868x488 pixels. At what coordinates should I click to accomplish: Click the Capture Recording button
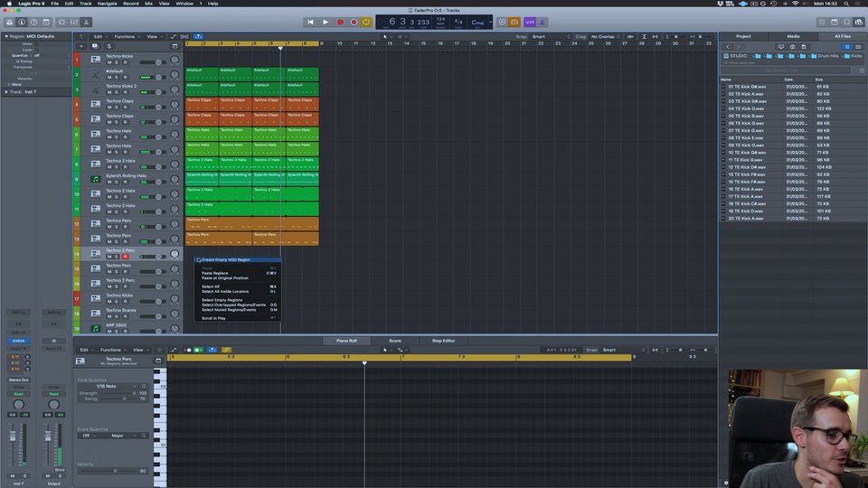pyautogui.click(x=354, y=22)
